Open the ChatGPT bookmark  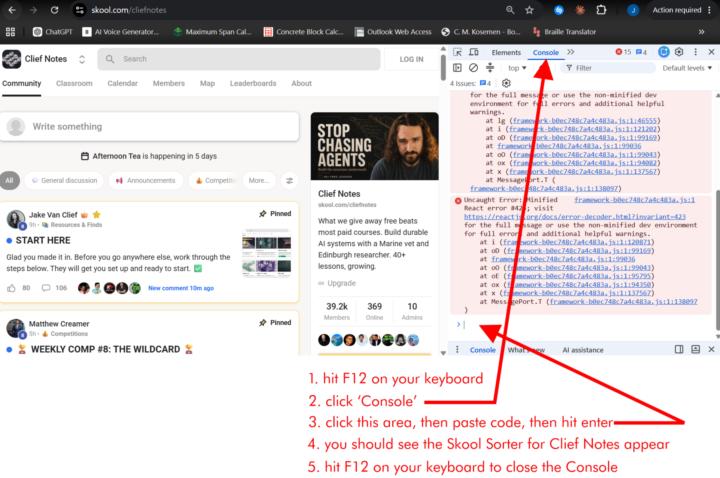53,32
